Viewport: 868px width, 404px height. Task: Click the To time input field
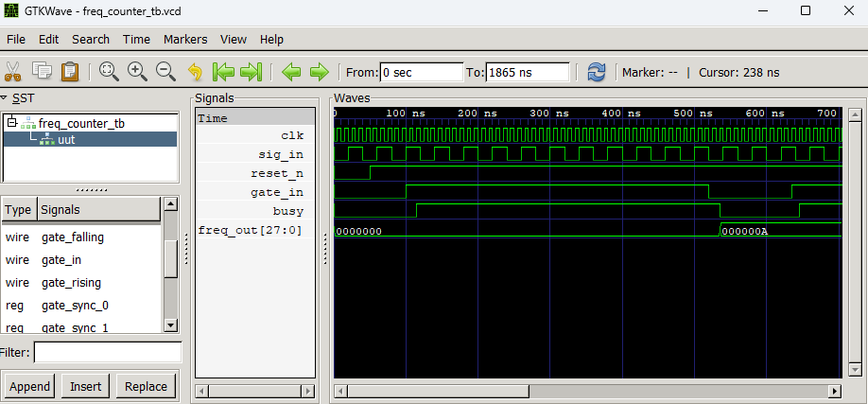(x=529, y=72)
